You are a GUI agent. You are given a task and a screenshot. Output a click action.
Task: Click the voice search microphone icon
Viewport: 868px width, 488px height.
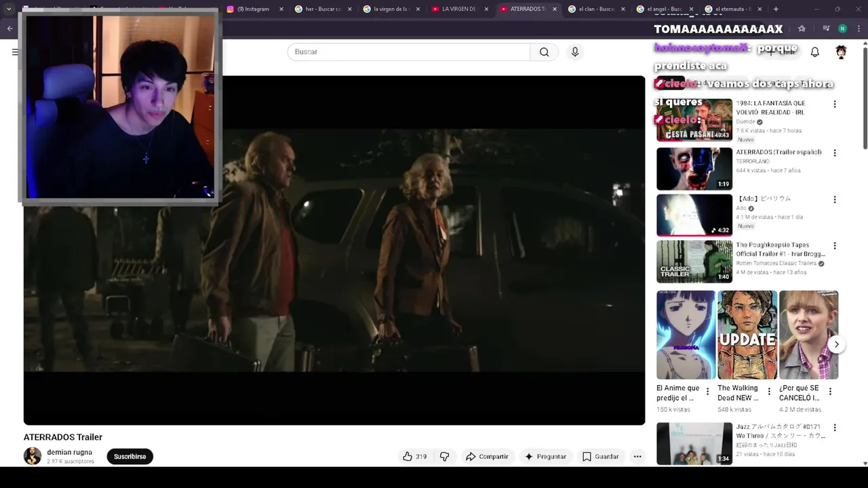[575, 52]
